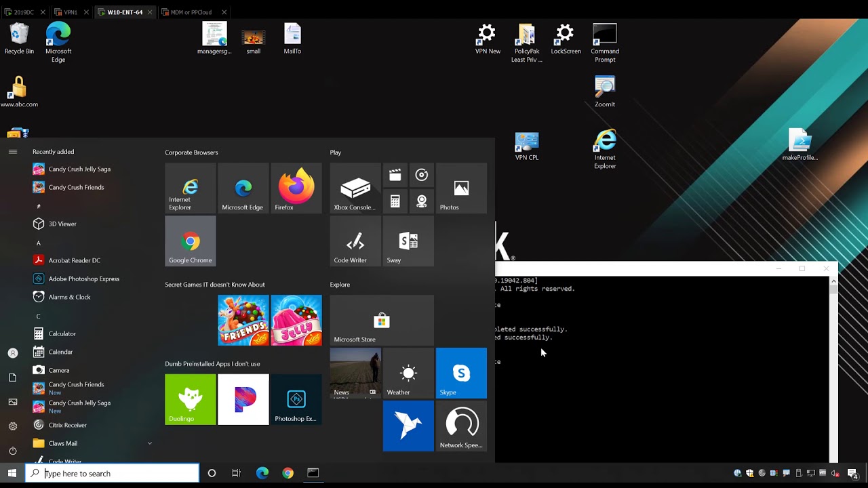The image size is (868, 488).
Task: Open the Network Speed Test tile
Action: tap(461, 426)
